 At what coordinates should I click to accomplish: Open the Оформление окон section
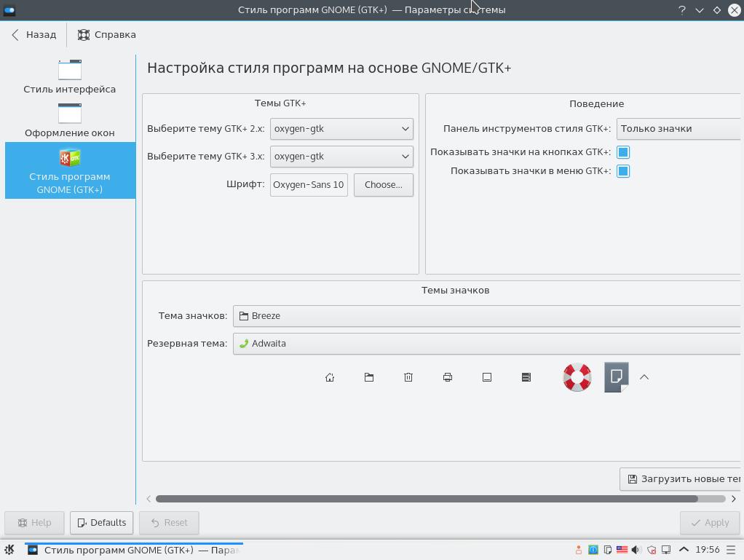[x=70, y=120]
